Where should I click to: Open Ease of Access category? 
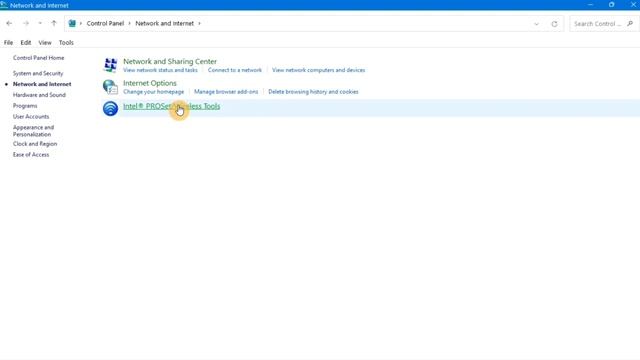point(31,155)
